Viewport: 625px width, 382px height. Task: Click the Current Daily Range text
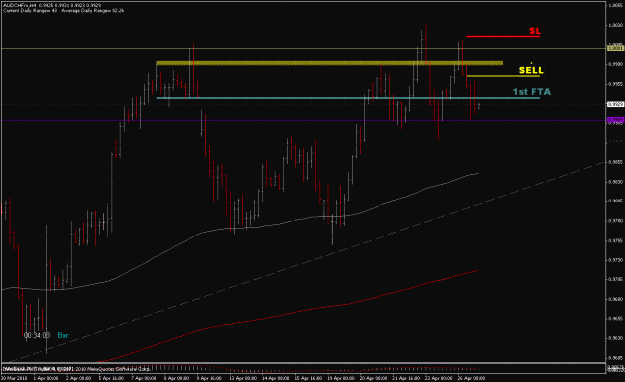coord(30,11)
